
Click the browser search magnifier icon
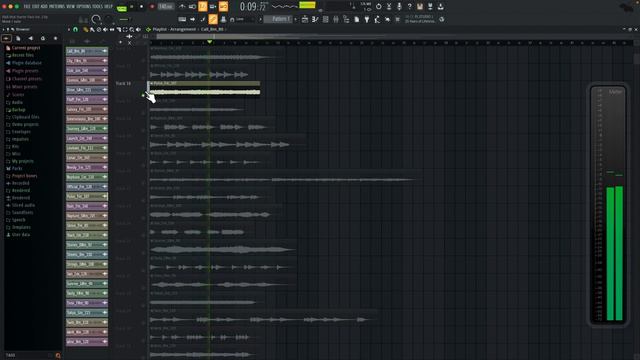click(x=58, y=356)
